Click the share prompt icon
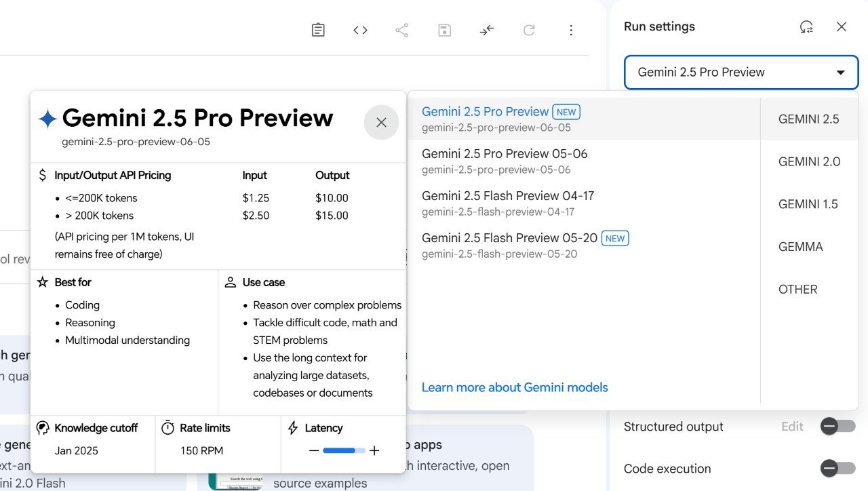 click(x=402, y=30)
